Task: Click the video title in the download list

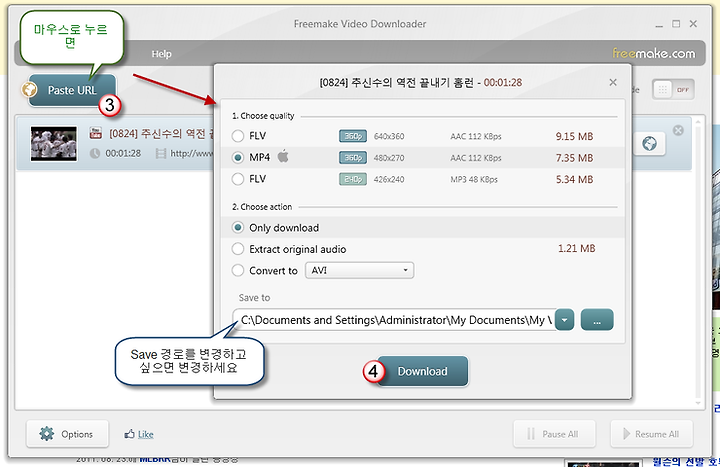Action: [161, 134]
